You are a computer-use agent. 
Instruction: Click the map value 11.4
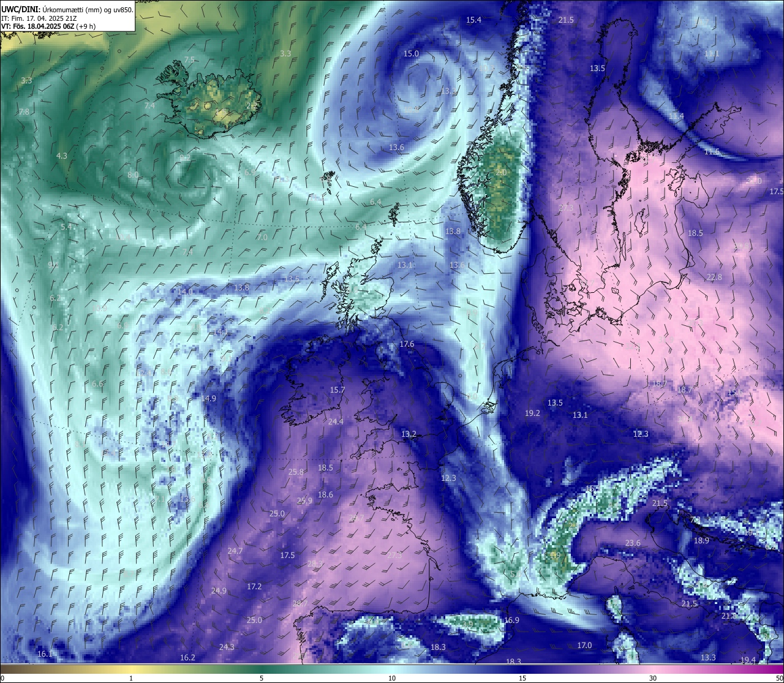pos(676,116)
